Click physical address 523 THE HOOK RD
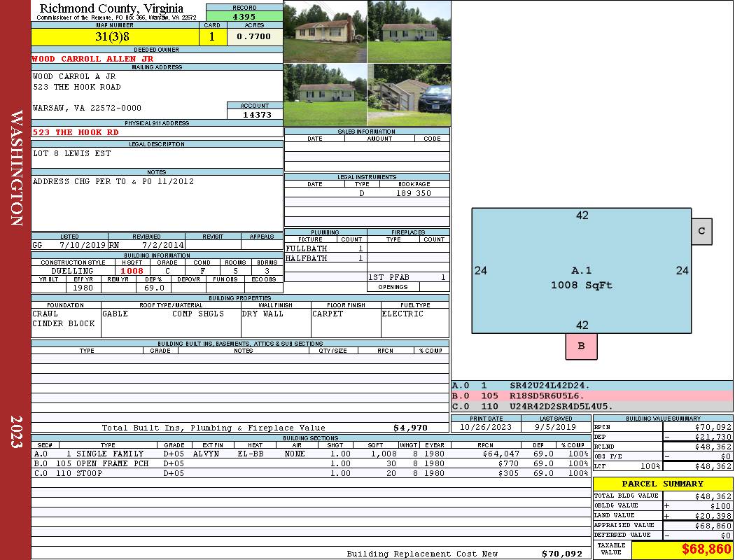 click(x=76, y=132)
